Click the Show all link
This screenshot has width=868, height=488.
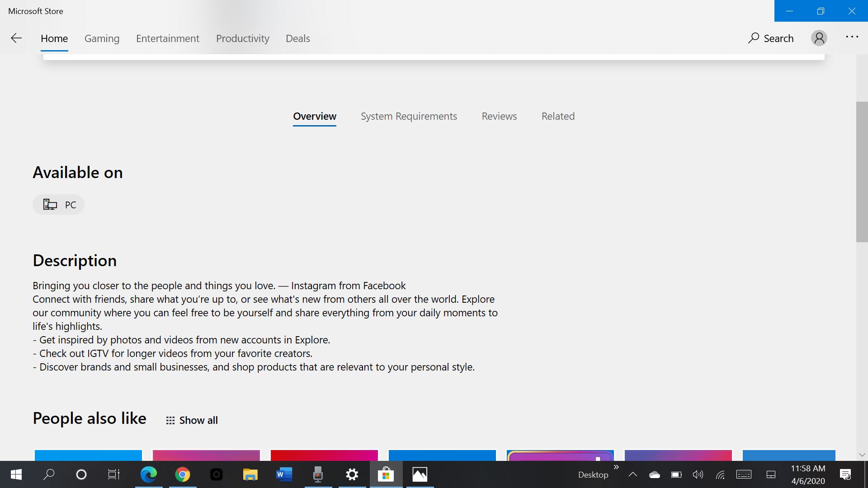(192, 420)
